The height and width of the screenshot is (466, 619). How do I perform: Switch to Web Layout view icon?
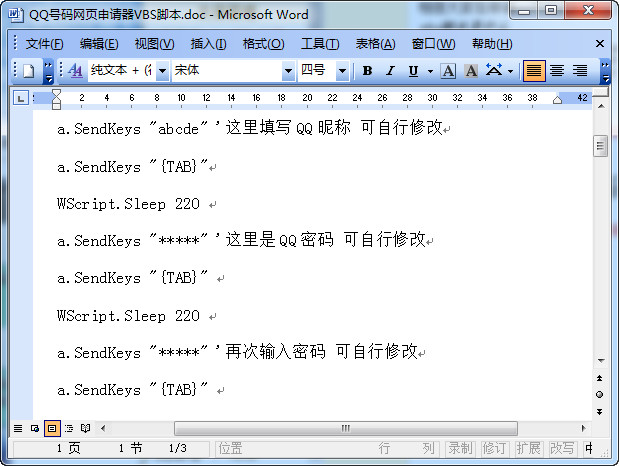pos(35,428)
